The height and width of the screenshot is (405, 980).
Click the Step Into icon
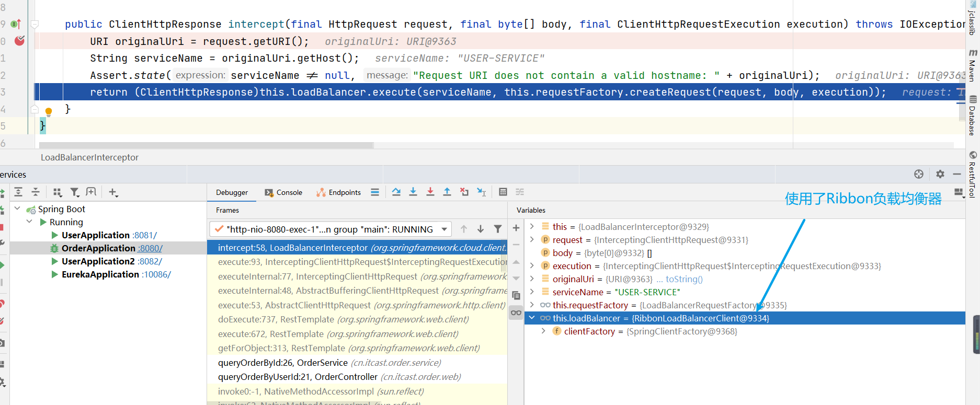tap(413, 192)
